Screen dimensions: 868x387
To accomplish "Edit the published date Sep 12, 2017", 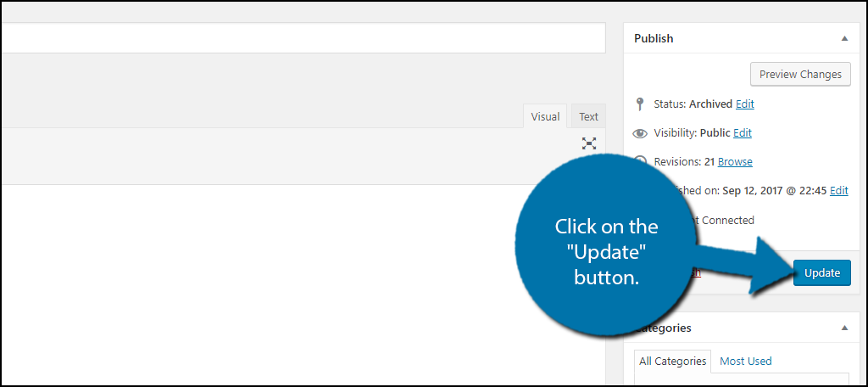I will click(838, 191).
